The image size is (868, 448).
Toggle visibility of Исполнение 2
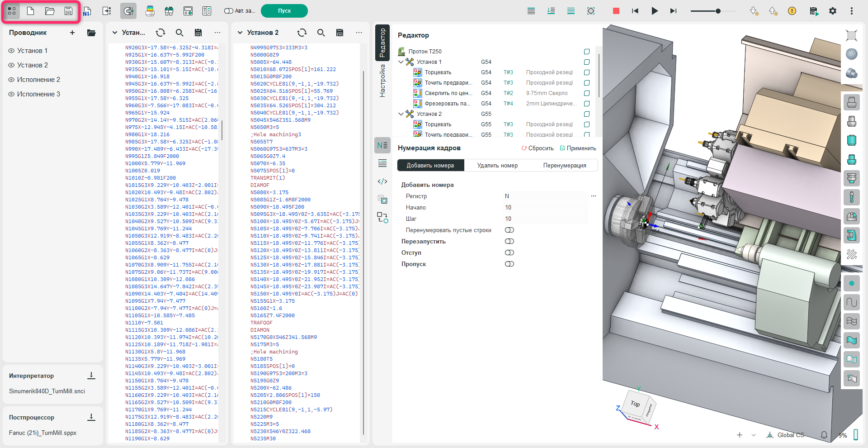[12, 80]
